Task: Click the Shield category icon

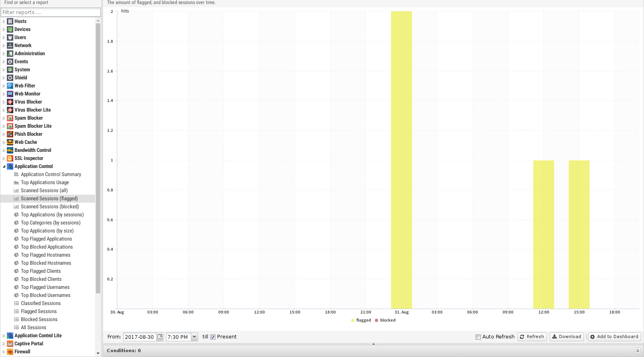Action: [10, 78]
